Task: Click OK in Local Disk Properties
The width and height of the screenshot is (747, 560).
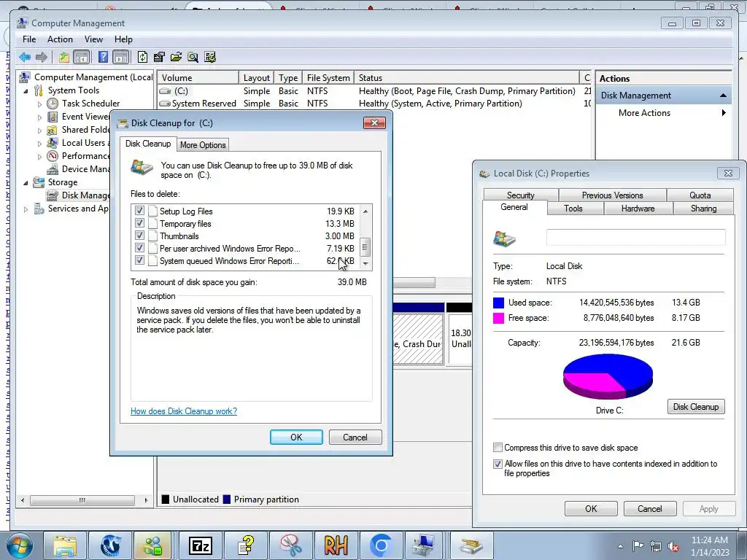Action: (591, 508)
